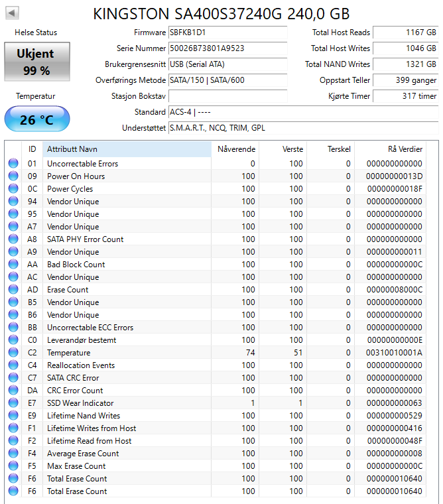The width and height of the screenshot is (443, 504).
Task: Click the status dot for Temperature
Action: coord(13,352)
